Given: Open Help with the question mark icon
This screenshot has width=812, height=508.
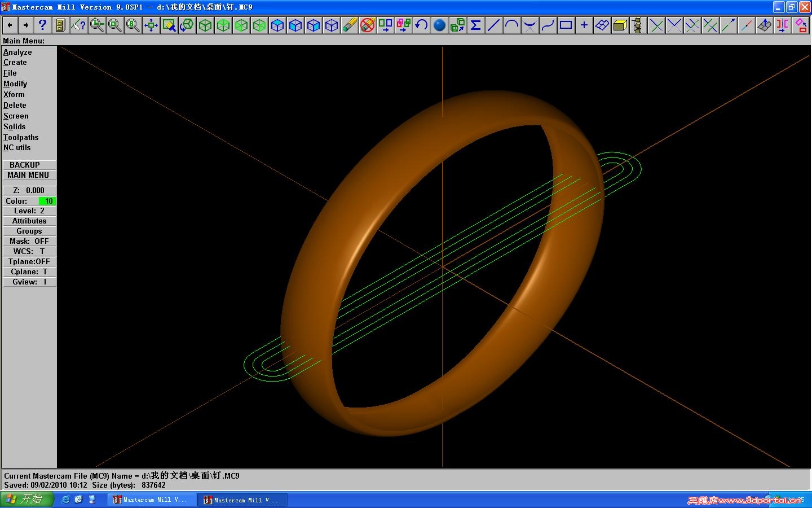Looking at the screenshot, I should pyautogui.click(x=42, y=25).
